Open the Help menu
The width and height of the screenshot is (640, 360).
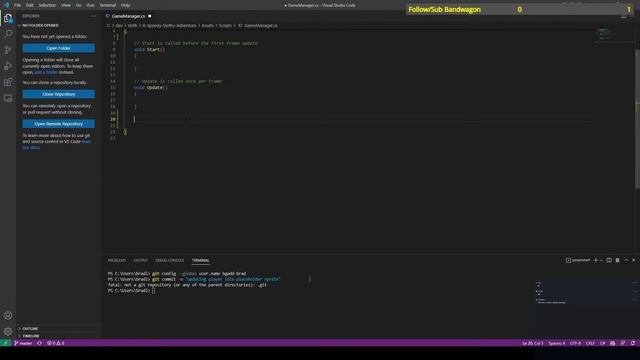pos(125,5)
